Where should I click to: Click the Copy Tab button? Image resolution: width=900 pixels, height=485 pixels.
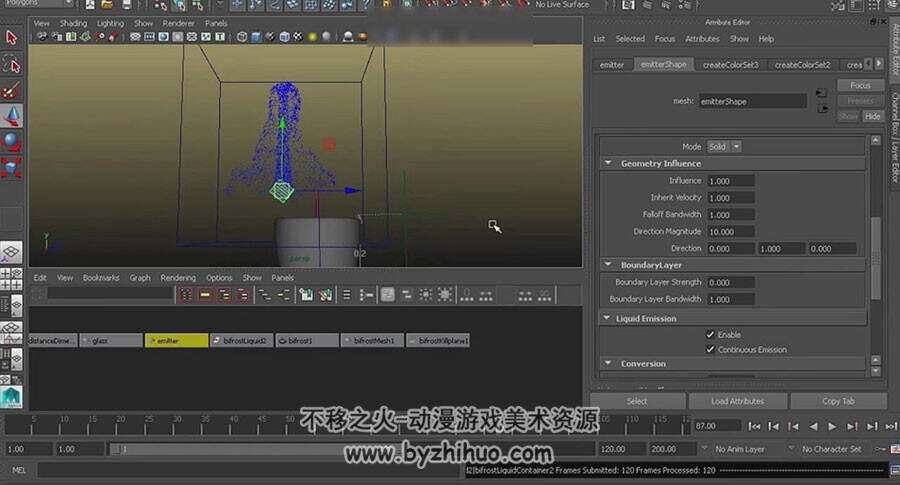pyautogui.click(x=839, y=401)
